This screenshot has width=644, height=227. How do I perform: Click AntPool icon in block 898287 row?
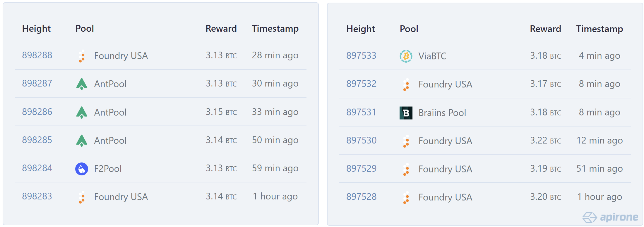(82, 84)
